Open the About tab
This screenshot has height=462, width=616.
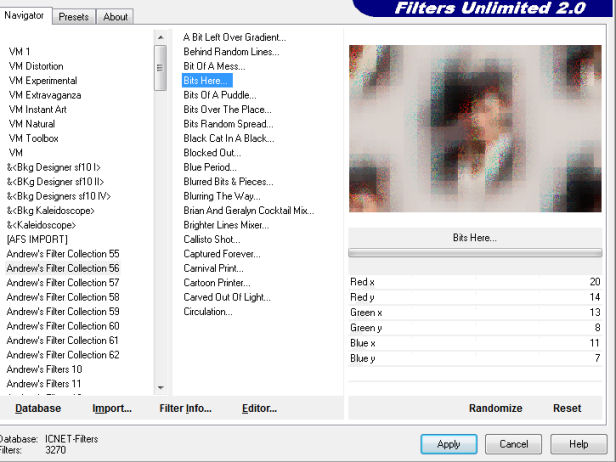pos(116,17)
